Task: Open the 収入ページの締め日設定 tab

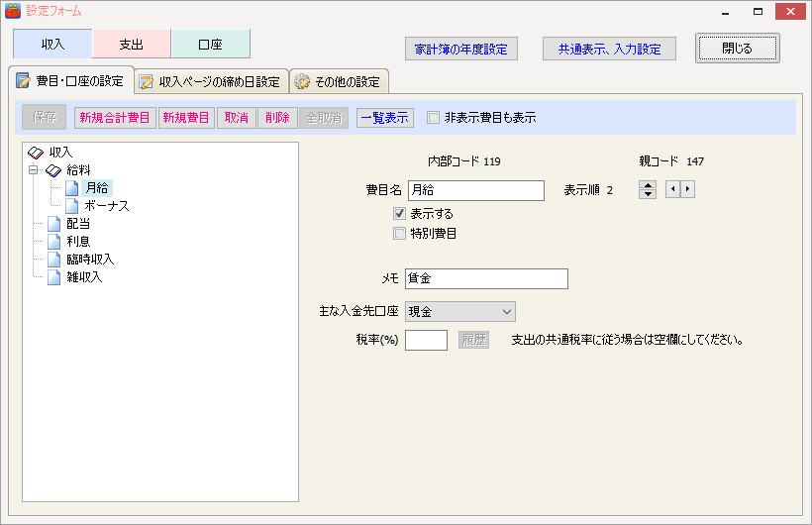Action: coord(211,82)
